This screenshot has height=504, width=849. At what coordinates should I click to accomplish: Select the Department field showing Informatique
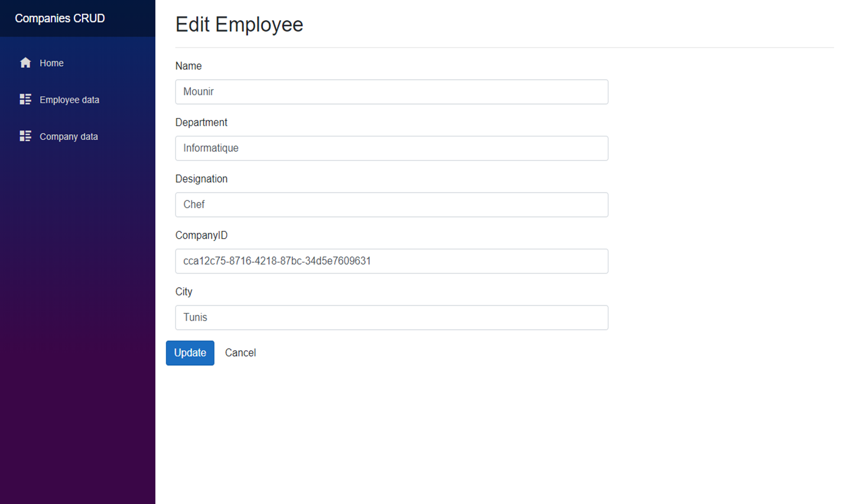[x=391, y=148]
